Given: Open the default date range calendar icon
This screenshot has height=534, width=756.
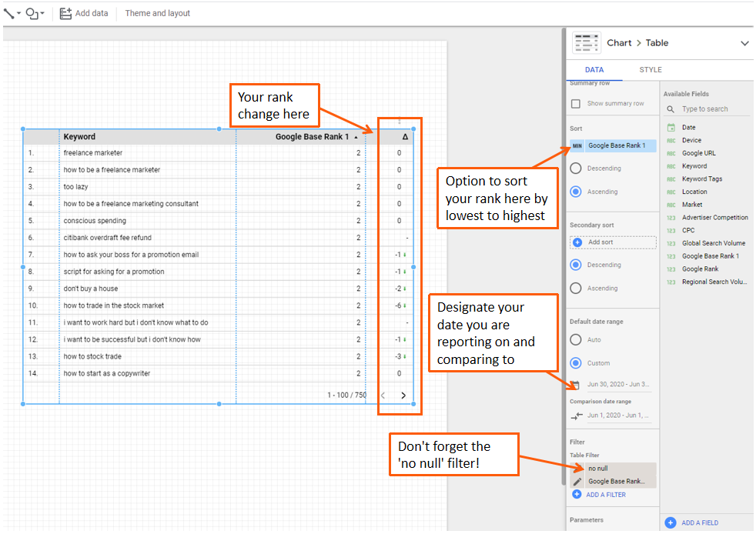Looking at the screenshot, I should point(575,385).
